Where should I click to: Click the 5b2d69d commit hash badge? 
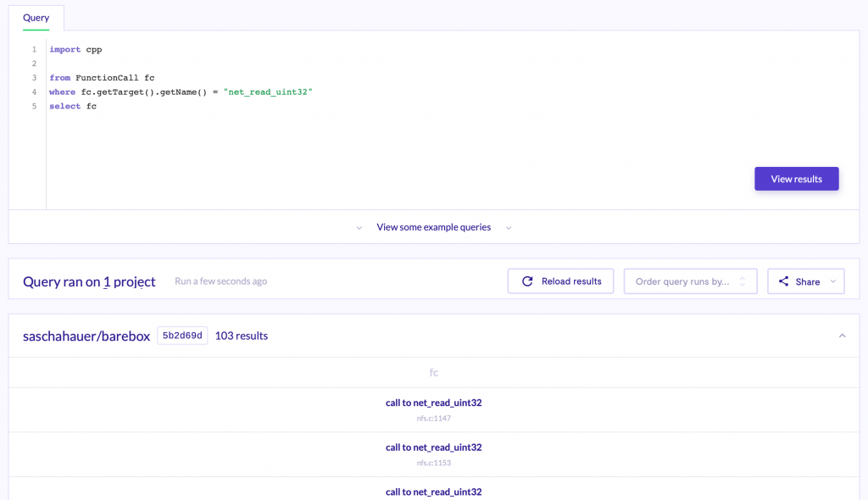click(x=182, y=336)
